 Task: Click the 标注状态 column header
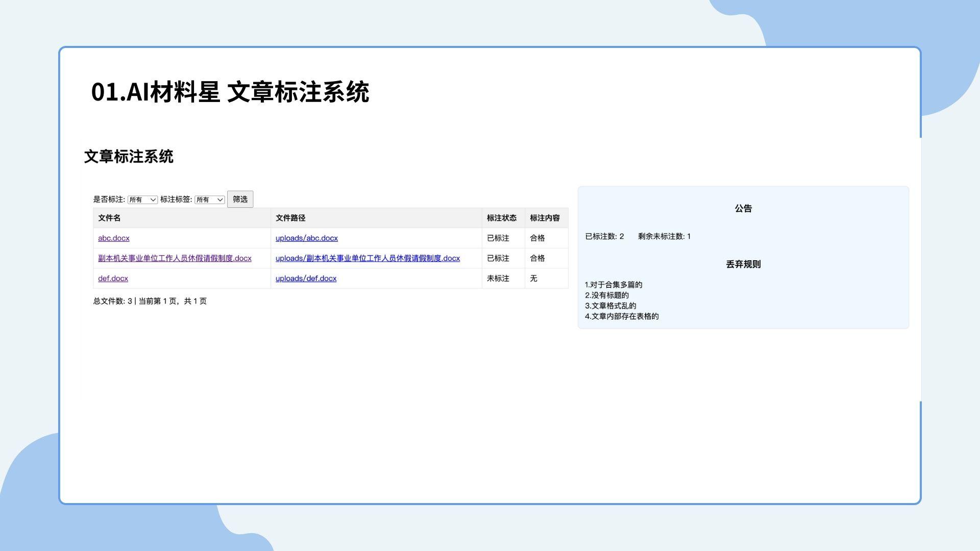pyautogui.click(x=502, y=218)
